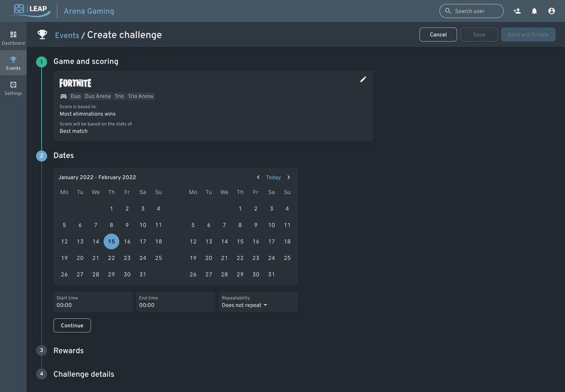Click the Save button
The image size is (565, 392).
(479, 34)
